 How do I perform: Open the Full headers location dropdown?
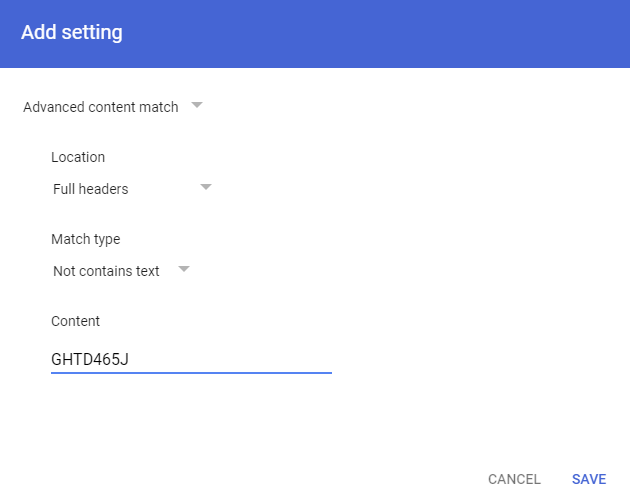tap(132, 188)
